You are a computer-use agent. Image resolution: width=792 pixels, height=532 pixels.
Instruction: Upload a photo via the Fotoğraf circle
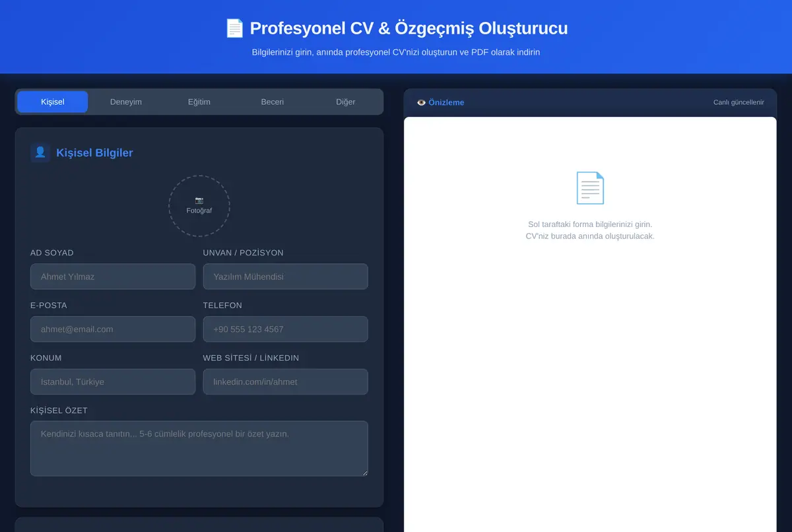click(x=199, y=206)
